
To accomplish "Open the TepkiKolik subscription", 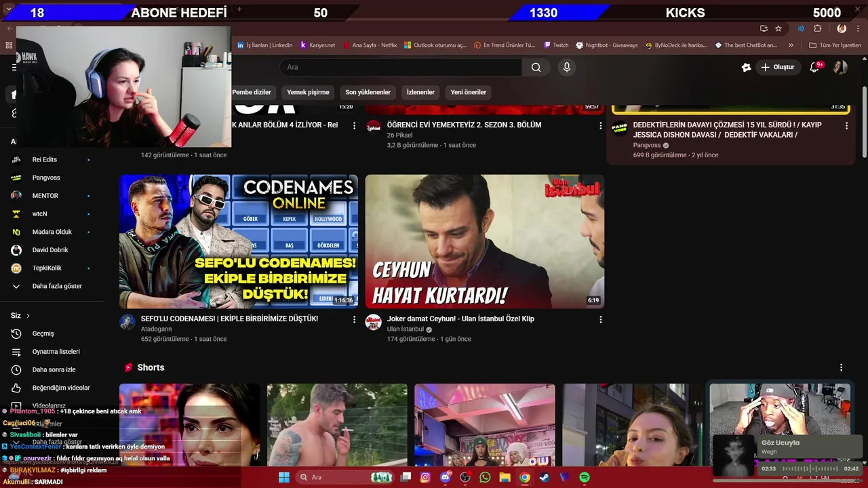I will tap(47, 268).
